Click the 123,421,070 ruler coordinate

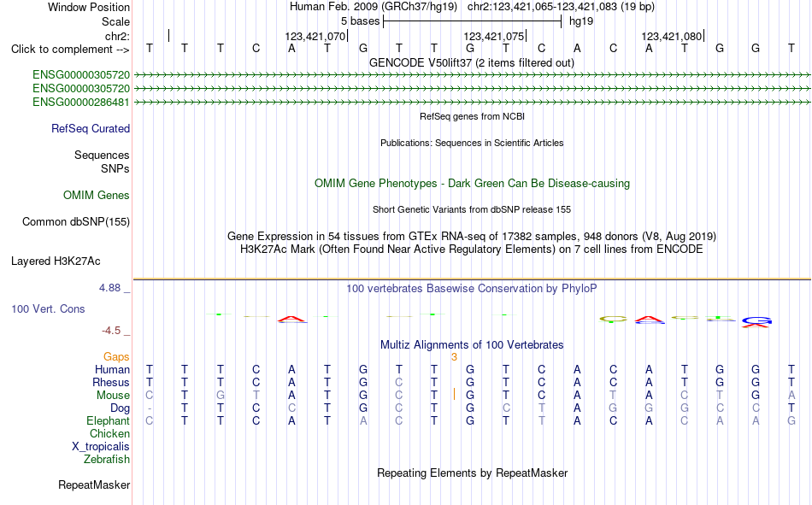tap(315, 36)
